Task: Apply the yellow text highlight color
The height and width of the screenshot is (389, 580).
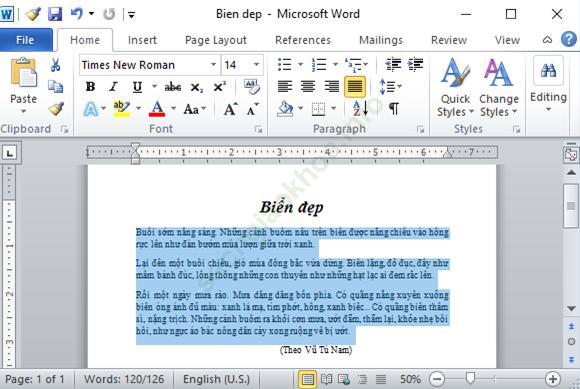Action: 121,109
